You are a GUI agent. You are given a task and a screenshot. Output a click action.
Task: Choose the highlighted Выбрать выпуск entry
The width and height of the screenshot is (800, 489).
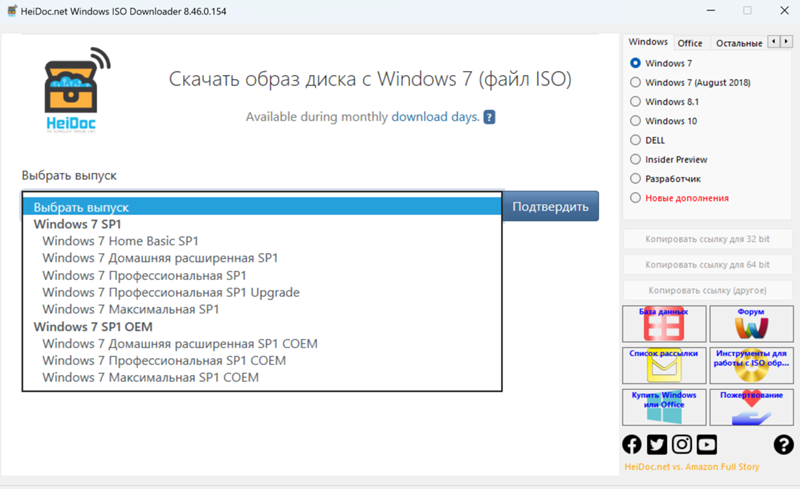[262, 207]
